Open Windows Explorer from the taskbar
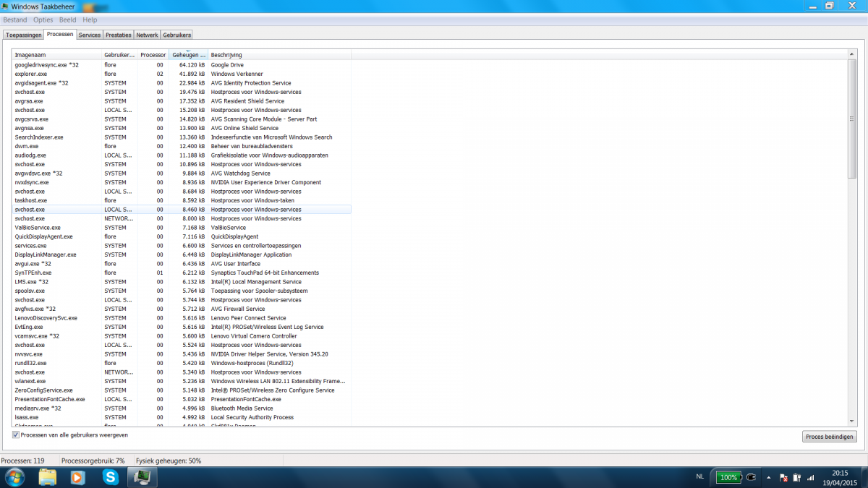868x488 pixels. [x=48, y=477]
